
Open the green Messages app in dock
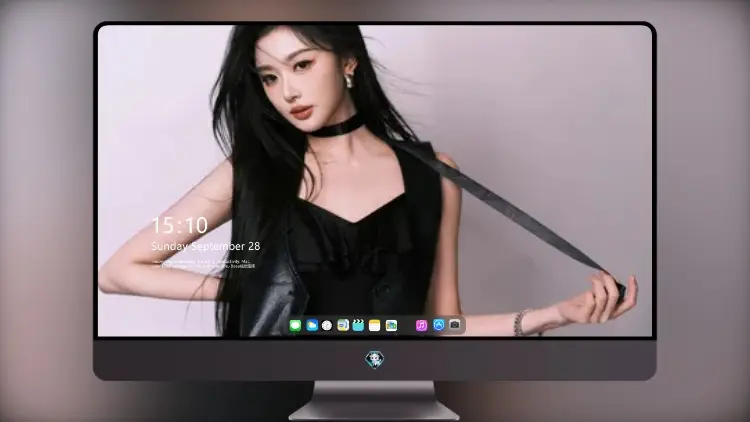pyautogui.click(x=295, y=325)
